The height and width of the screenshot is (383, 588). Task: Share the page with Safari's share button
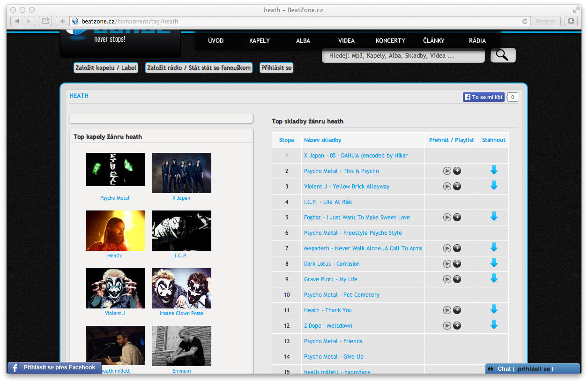click(45, 21)
